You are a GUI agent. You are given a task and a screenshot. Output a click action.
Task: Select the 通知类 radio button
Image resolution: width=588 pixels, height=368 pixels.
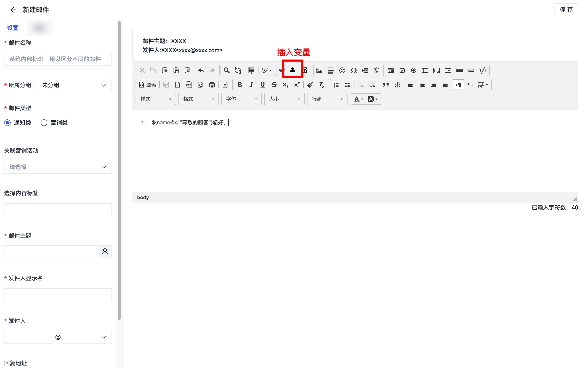8,123
